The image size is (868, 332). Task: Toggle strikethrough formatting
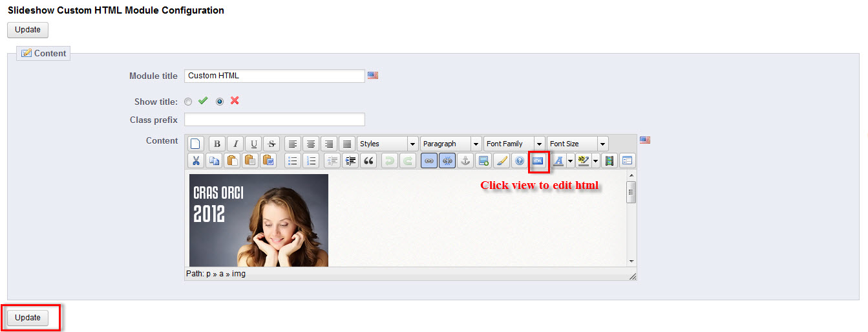pyautogui.click(x=271, y=144)
